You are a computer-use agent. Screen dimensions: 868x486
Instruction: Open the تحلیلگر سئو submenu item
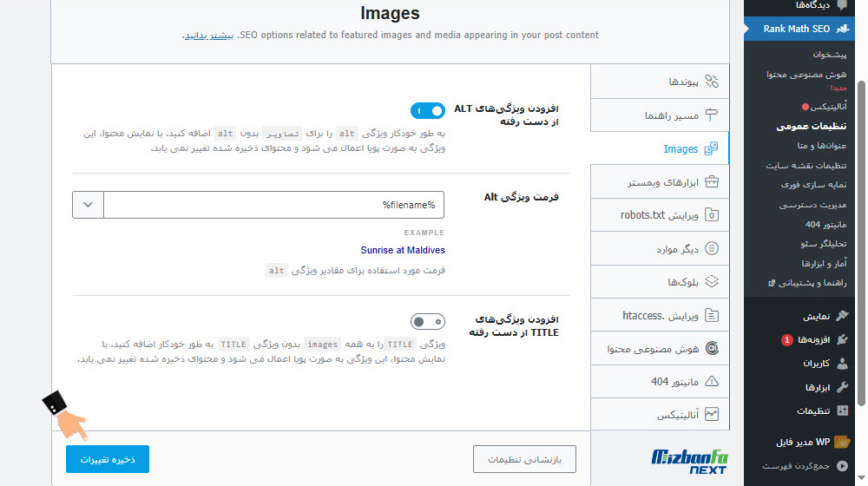[823, 244]
